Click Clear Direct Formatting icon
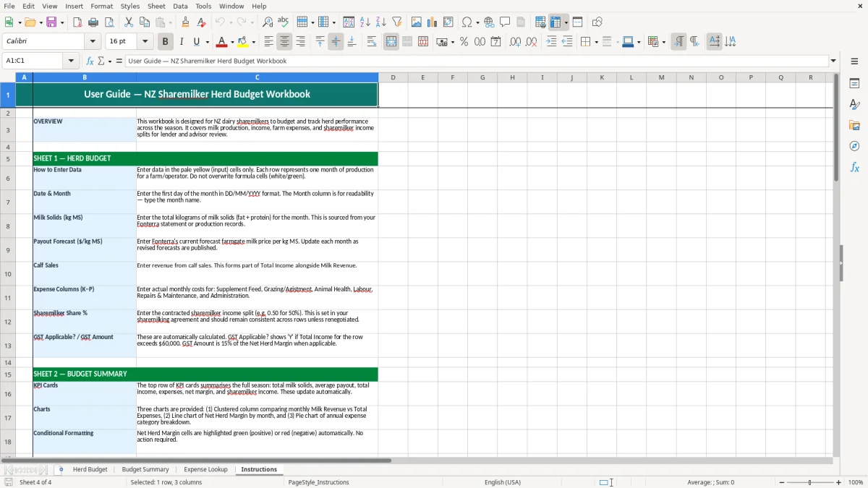 coord(201,22)
